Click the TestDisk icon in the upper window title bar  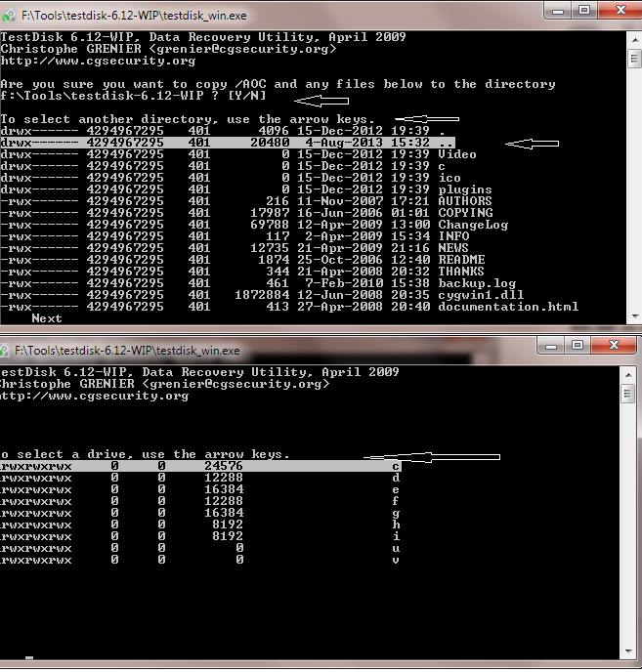pos(8,16)
